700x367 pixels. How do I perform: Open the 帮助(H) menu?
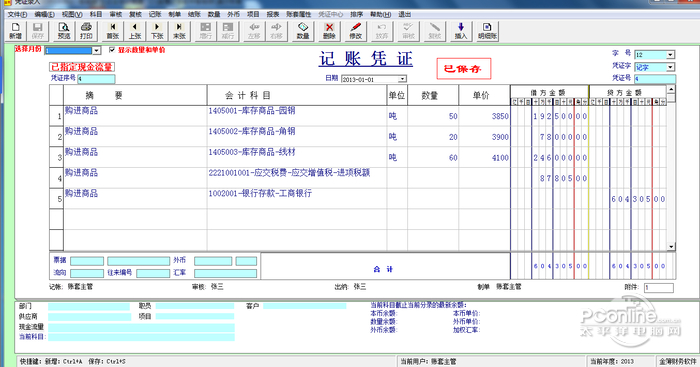click(x=380, y=14)
